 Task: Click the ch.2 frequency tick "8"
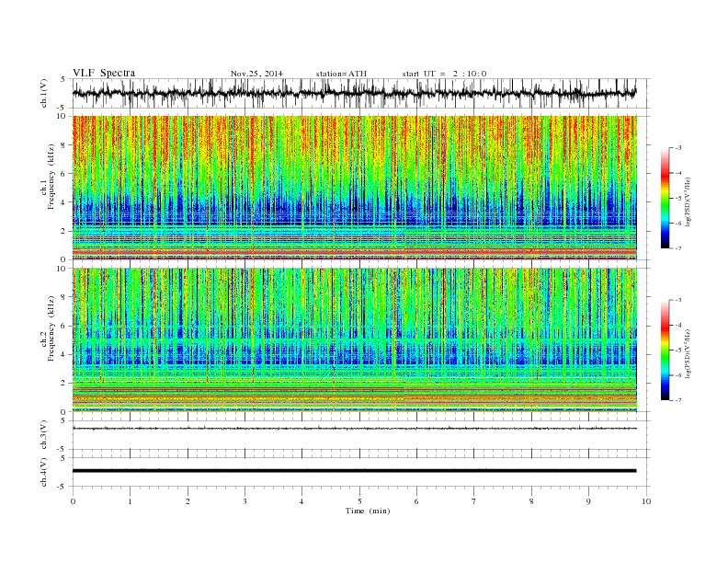[x=64, y=297]
